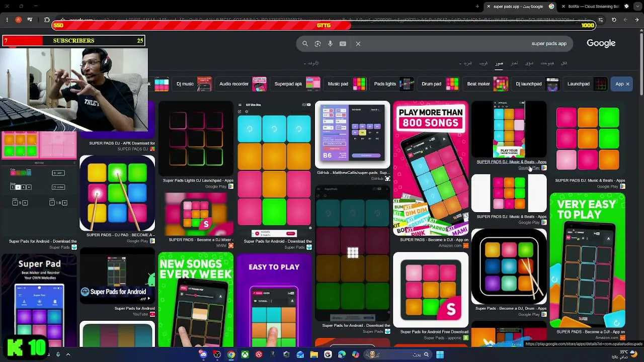The height and width of the screenshot is (362, 644).
Task: Clear the search query with the X
Action: (x=358, y=44)
